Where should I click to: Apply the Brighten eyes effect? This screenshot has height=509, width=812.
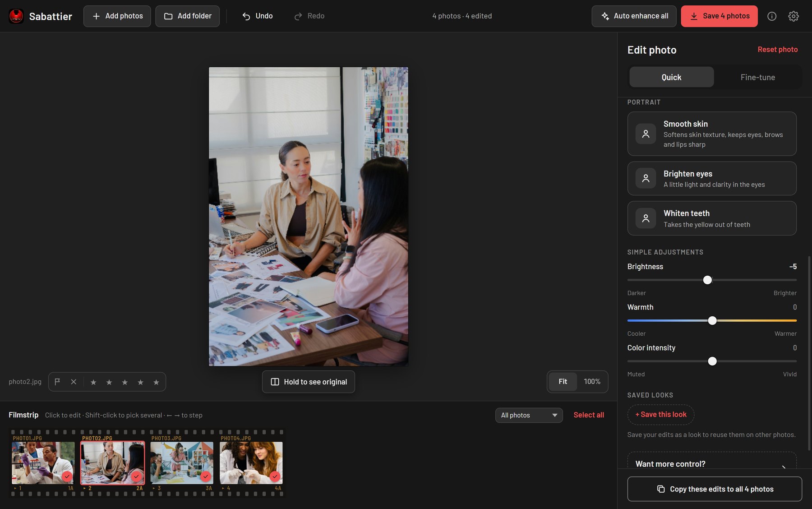click(712, 179)
